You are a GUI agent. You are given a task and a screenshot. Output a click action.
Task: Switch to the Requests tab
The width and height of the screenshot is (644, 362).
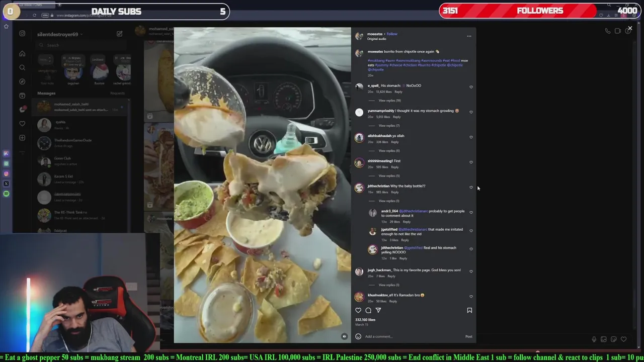pos(117,94)
